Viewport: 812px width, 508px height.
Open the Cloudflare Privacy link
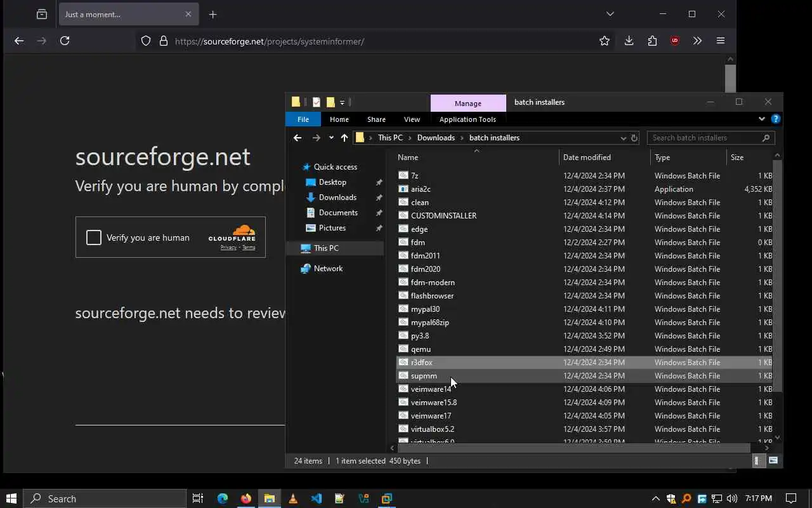(x=228, y=248)
